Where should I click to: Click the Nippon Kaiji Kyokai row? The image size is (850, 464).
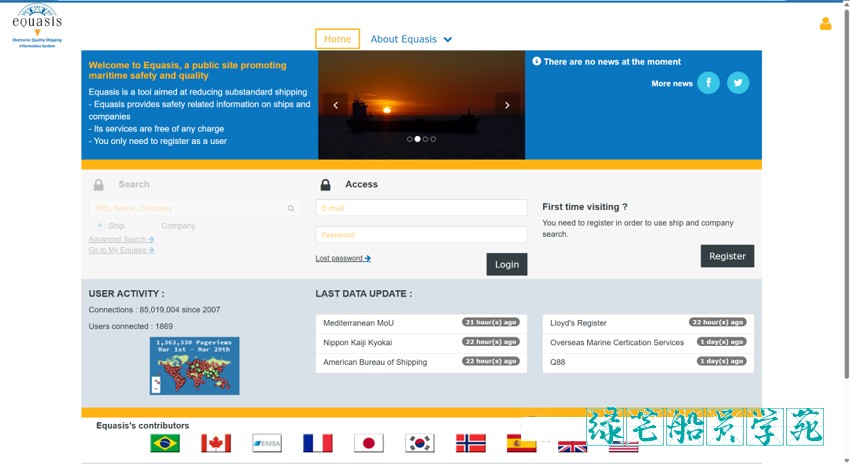coord(421,342)
